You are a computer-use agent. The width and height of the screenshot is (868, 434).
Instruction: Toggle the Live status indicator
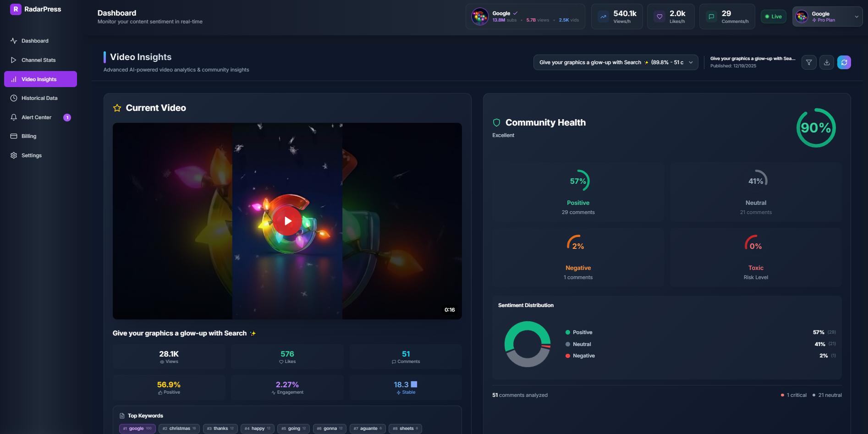(x=773, y=16)
